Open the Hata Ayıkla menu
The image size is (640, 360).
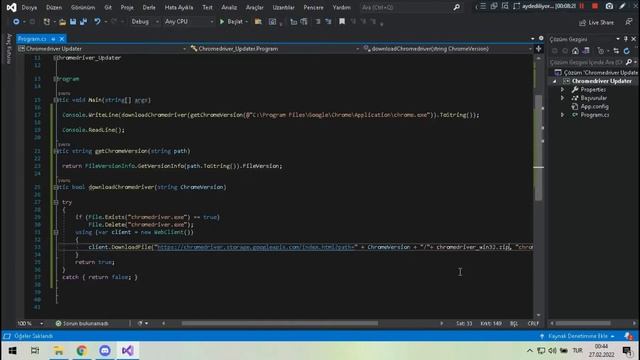point(179,7)
